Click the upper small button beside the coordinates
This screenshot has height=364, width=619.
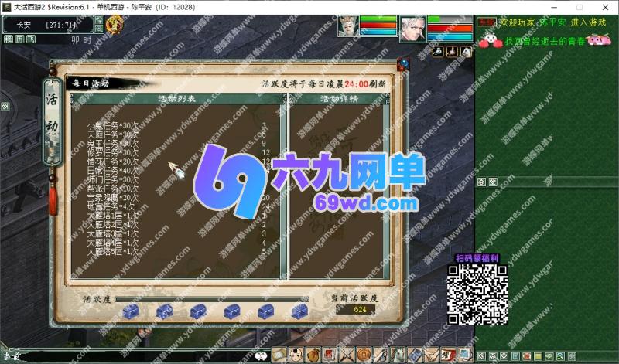(100, 21)
